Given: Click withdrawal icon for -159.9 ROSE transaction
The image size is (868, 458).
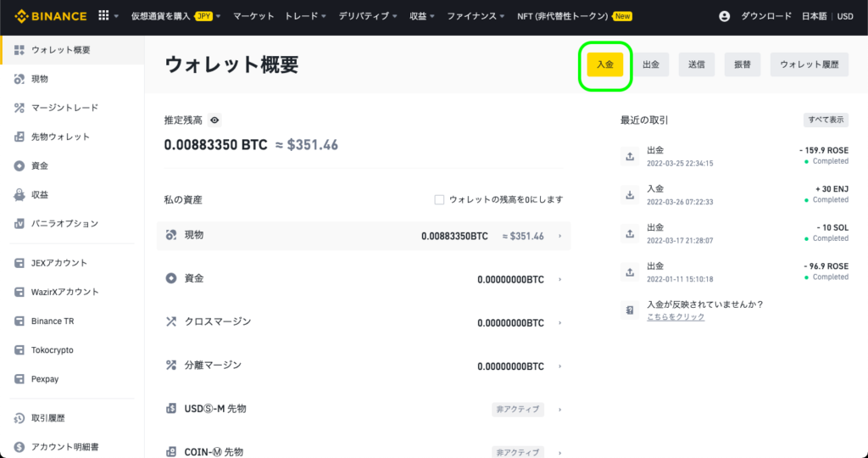Looking at the screenshot, I should (630, 156).
